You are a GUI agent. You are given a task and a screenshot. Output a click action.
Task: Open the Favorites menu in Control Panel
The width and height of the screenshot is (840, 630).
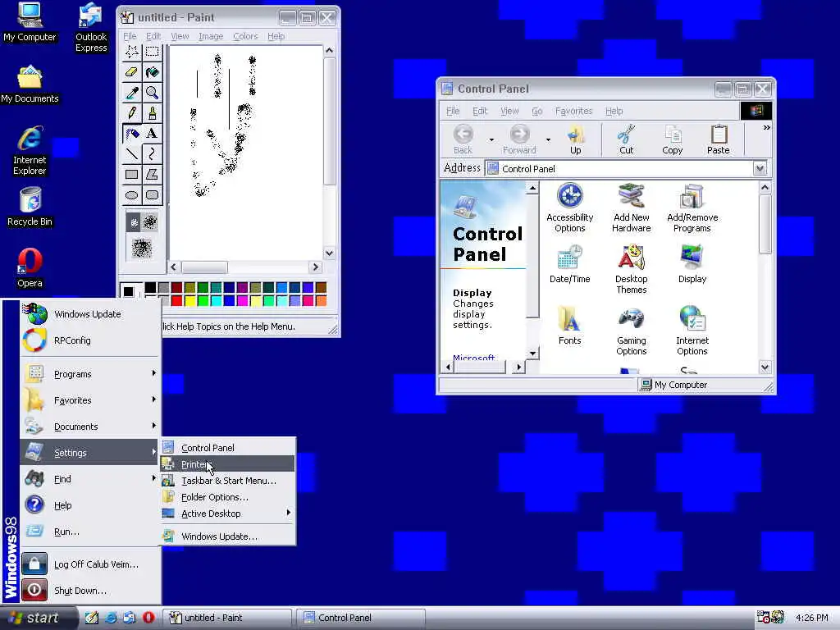[573, 111]
